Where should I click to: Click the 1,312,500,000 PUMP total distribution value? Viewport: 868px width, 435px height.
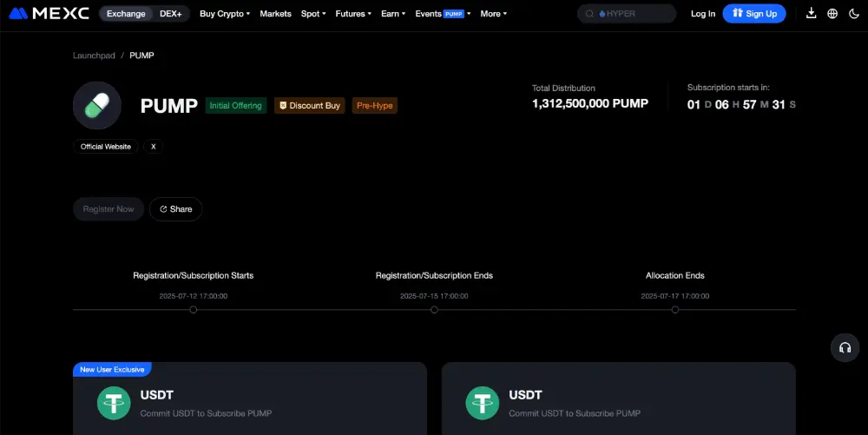pos(590,104)
